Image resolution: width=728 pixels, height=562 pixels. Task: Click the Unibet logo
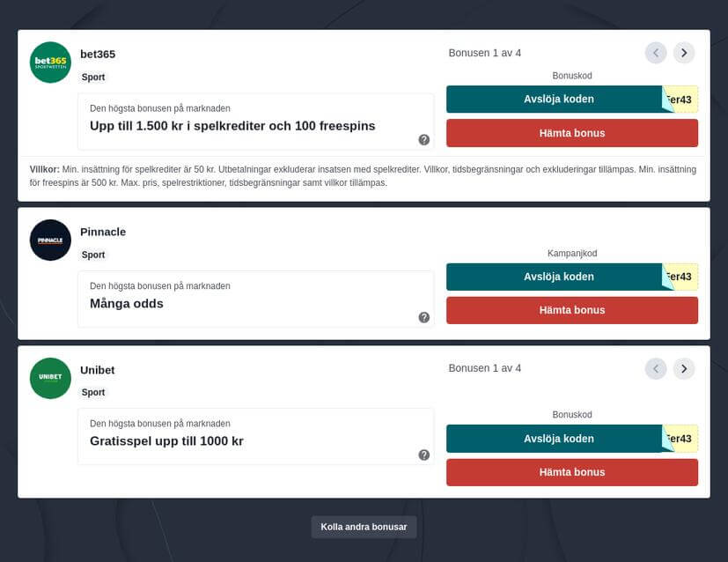50,377
